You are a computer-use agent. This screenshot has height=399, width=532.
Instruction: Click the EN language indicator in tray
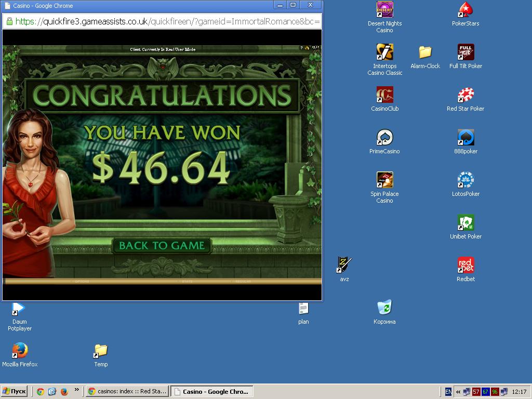click(448, 392)
